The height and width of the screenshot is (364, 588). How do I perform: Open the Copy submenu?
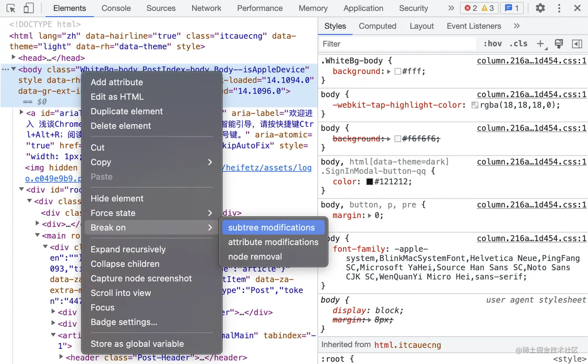tap(152, 162)
